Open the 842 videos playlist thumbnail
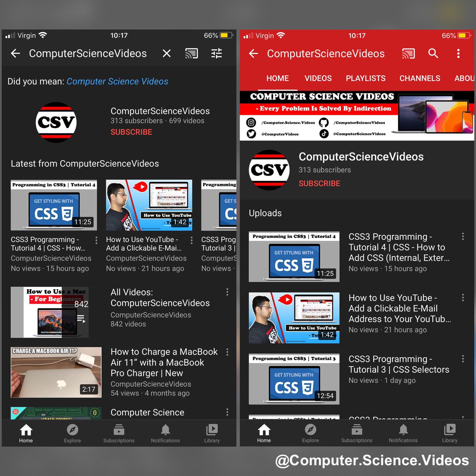The image size is (476, 476). [56, 312]
